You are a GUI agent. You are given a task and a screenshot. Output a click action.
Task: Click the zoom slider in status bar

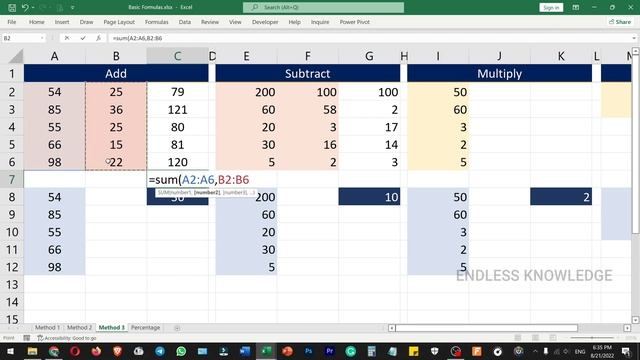pyautogui.click(x=592, y=338)
